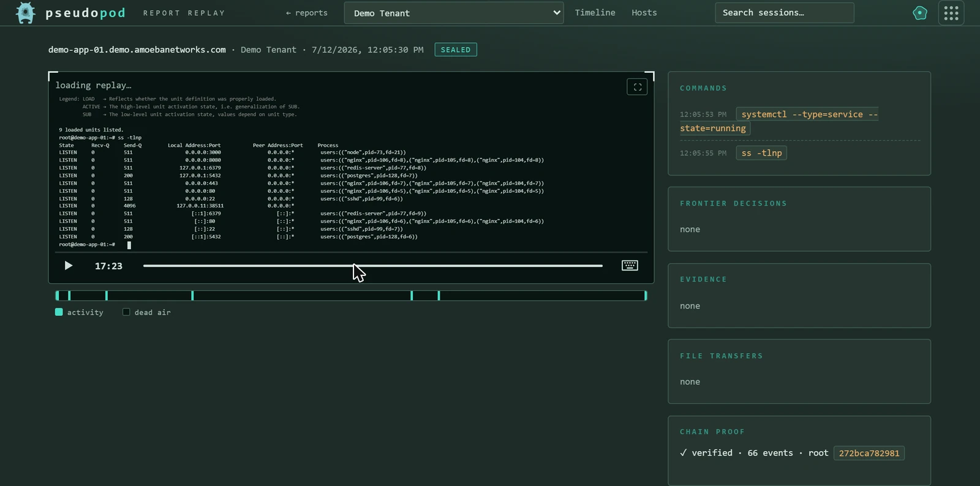Enter fullscreen replay mode

pos(637,87)
